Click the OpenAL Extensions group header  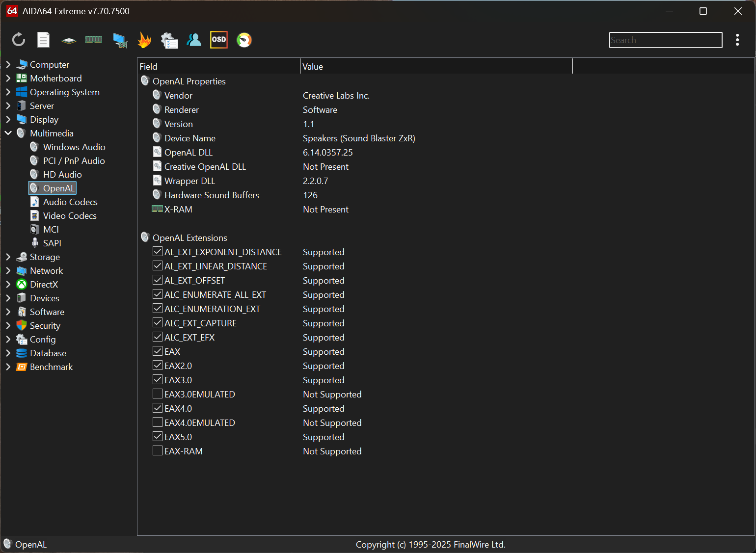tap(190, 238)
